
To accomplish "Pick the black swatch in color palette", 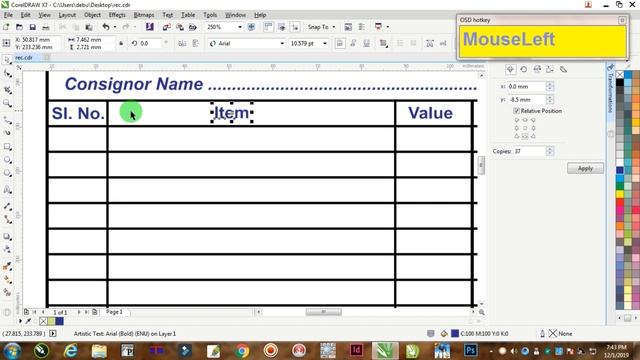I will [x=620, y=82].
